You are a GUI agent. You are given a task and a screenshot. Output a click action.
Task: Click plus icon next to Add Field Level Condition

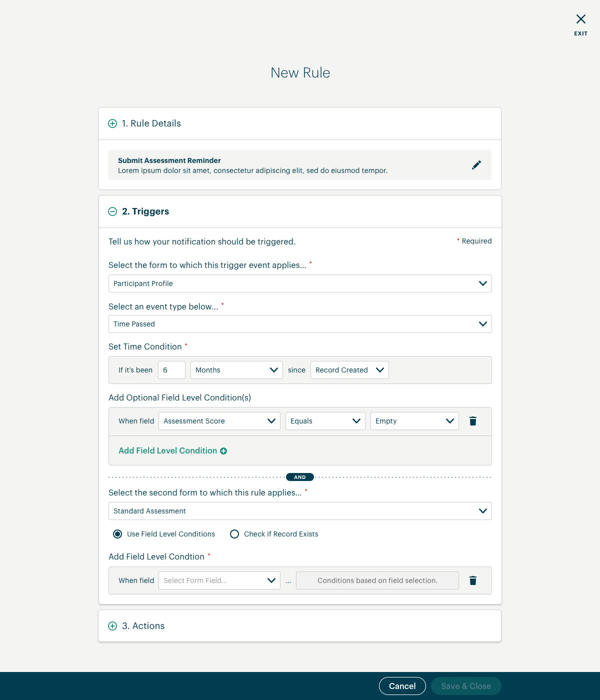(x=223, y=451)
